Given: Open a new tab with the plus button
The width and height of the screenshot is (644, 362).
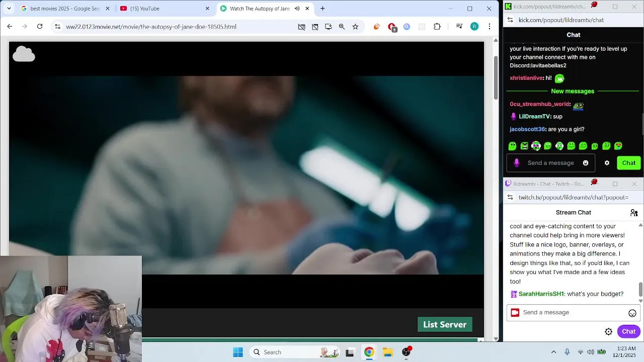Looking at the screenshot, I should (x=323, y=9).
